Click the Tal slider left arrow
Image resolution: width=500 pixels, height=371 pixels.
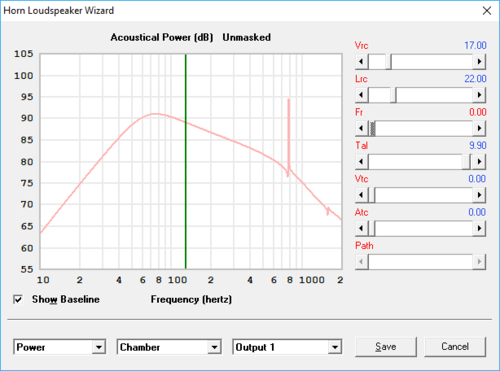pos(361,162)
